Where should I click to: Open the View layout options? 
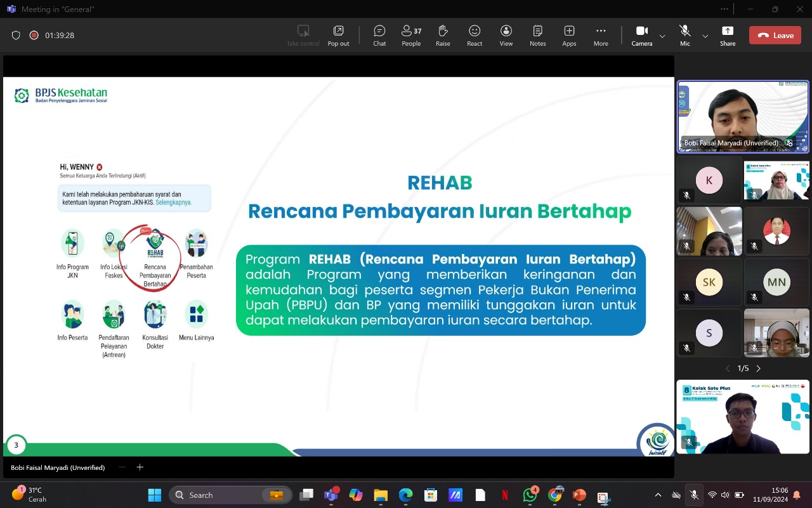coord(506,36)
